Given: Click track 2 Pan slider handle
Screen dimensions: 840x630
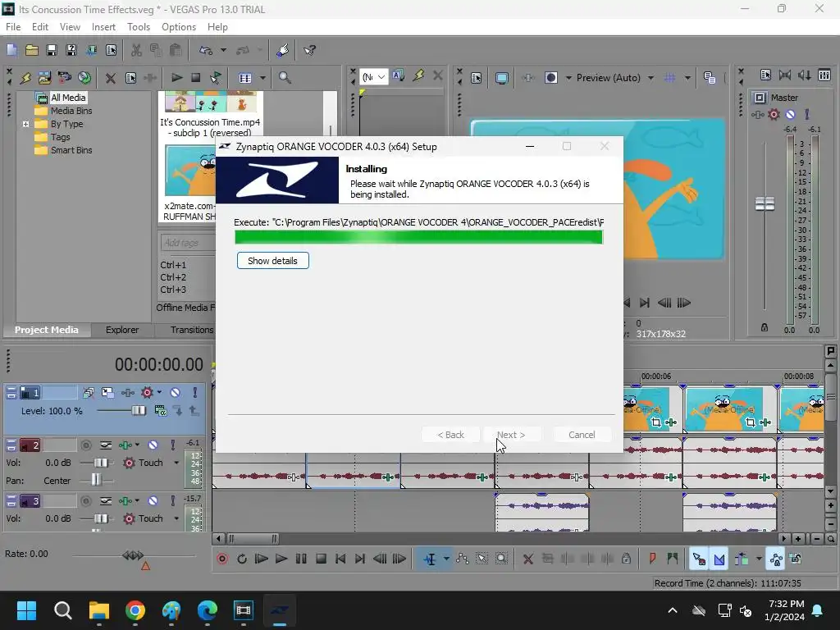Looking at the screenshot, I should [96, 480].
